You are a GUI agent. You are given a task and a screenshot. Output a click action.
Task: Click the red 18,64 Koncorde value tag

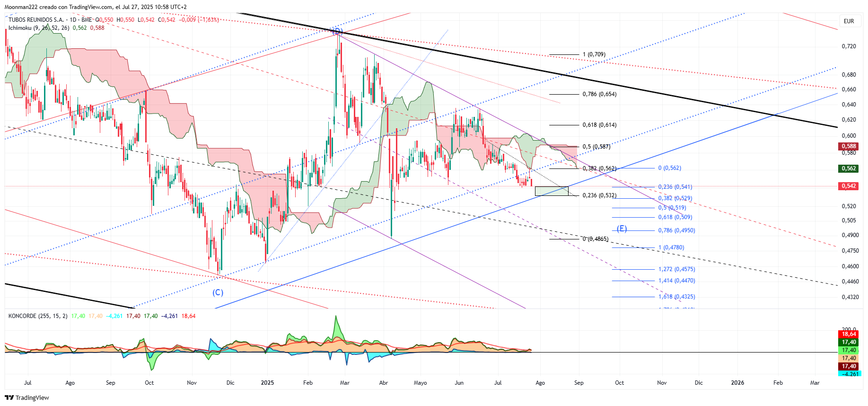point(849,334)
